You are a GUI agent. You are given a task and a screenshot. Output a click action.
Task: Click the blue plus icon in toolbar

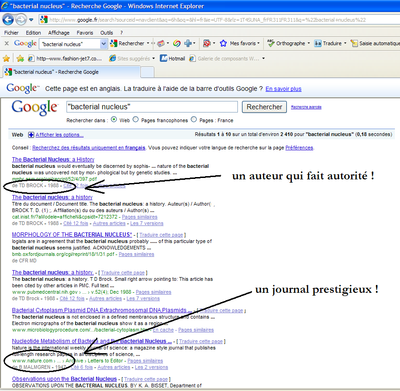point(188,43)
